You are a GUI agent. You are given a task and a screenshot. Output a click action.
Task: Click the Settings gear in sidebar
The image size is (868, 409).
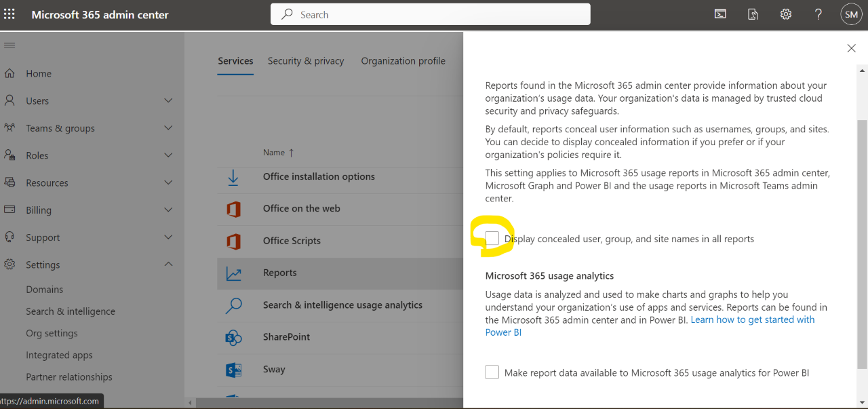pos(9,265)
